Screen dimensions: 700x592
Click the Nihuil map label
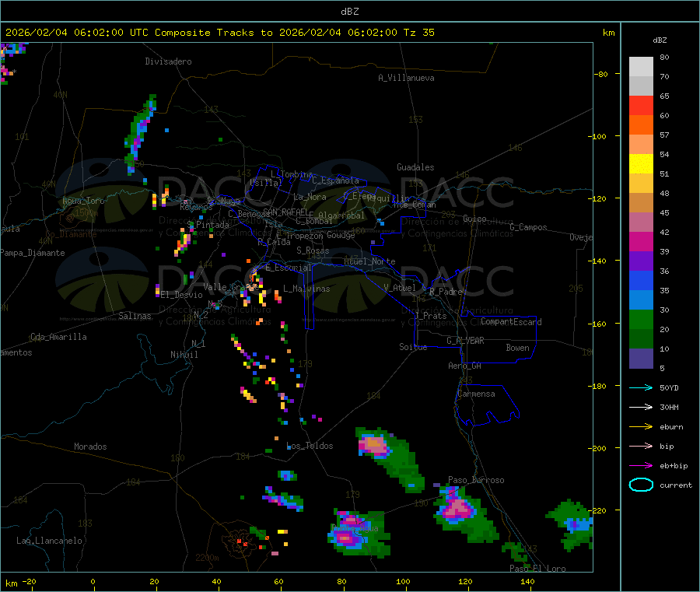coord(184,355)
